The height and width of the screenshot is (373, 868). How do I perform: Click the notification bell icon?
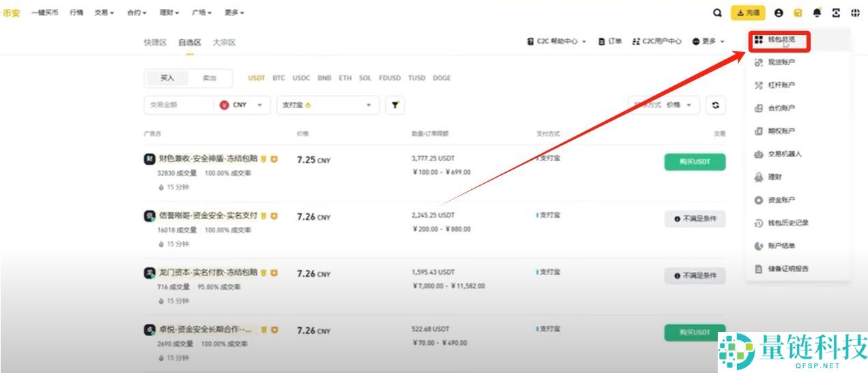[x=817, y=12]
